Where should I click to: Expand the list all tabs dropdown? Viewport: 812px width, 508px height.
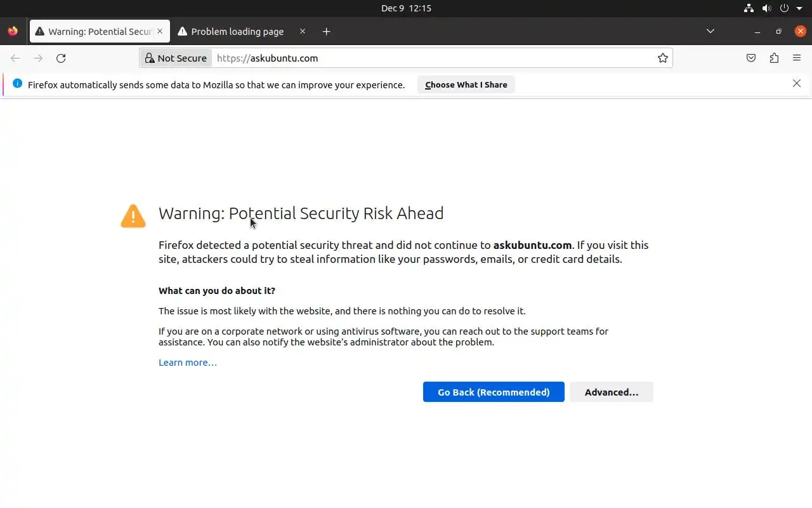point(710,32)
